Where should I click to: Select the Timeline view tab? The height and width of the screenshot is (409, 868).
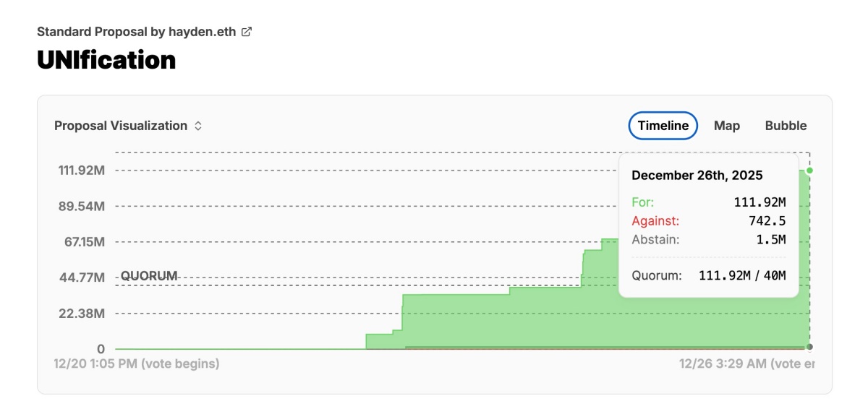coord(663,126)
